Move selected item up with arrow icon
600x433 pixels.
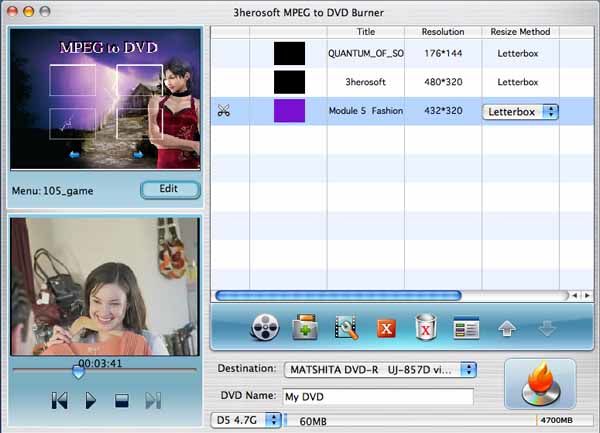[507, 329]
